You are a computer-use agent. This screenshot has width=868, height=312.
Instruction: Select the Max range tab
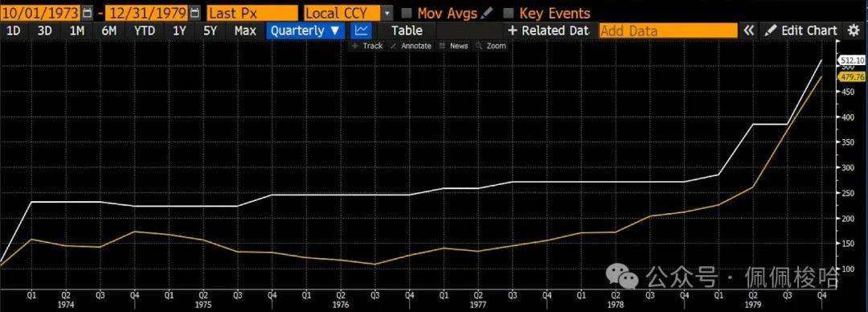(245, 31)
